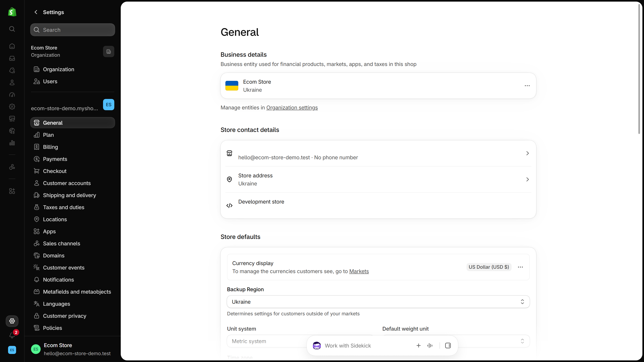This screenshot has height=362, width=644.
Task: Open Sales channels settings menu item
Action: tap(72, 244)
